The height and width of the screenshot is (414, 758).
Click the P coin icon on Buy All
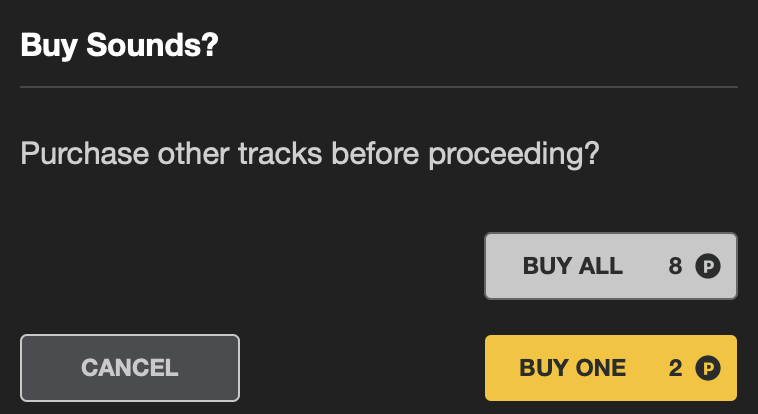pyautogui.click(x=708, y=266)
